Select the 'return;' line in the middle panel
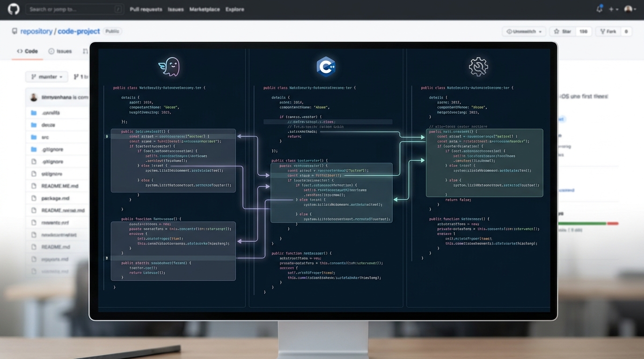 294,136
